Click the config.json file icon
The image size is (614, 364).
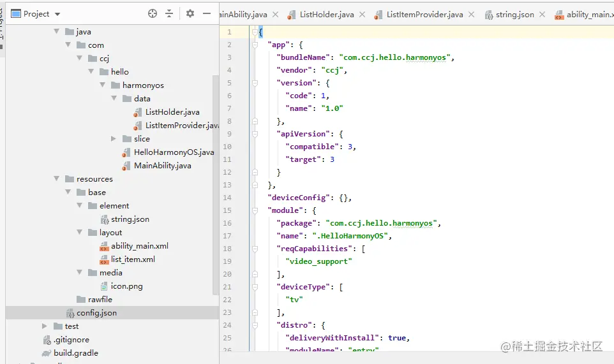coord(70,313)
